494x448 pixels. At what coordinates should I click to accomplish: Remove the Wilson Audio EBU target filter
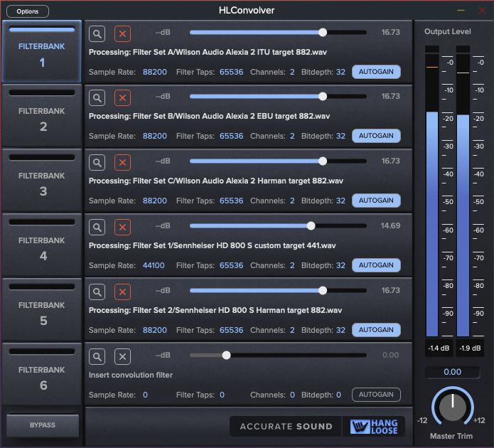[122, 97]
